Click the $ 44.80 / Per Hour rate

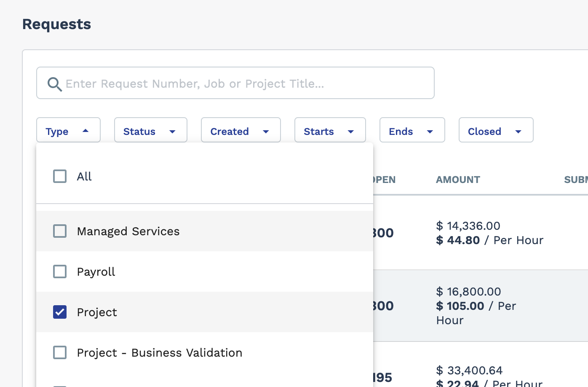489,240
